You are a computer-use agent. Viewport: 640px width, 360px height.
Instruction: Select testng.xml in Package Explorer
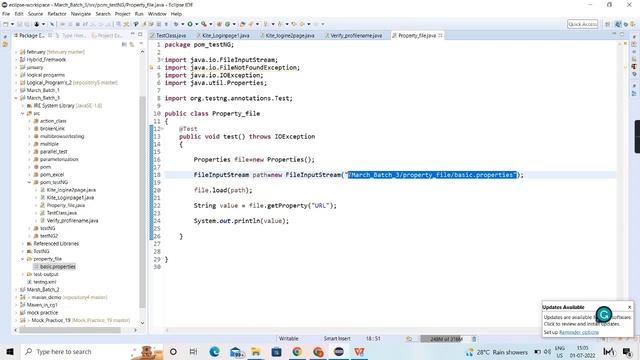[x=44, y=282]
